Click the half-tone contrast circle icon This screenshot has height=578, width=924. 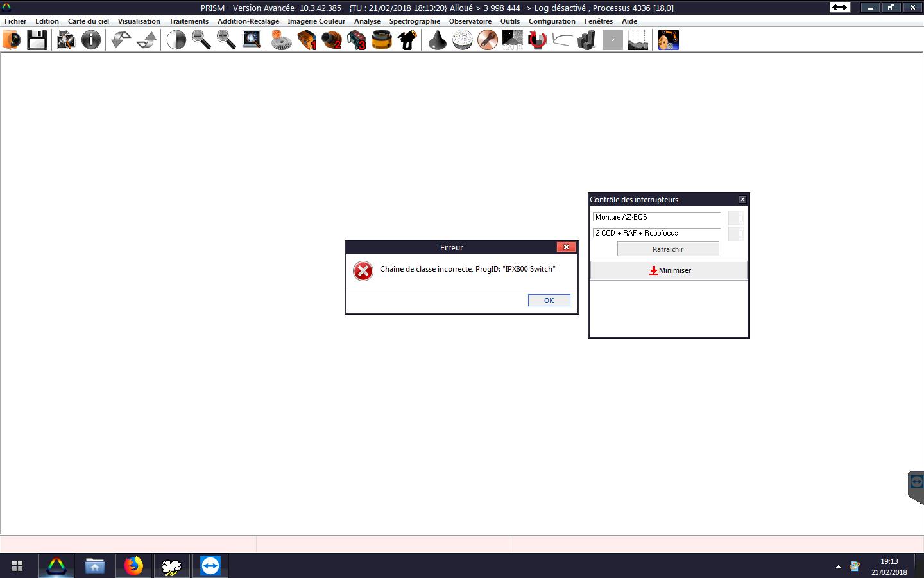pyautogui.click(x=176, y=40)
